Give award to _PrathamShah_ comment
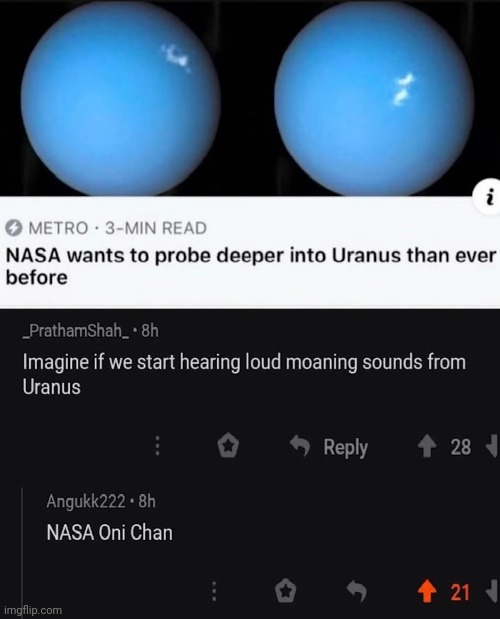 [228, 446]
